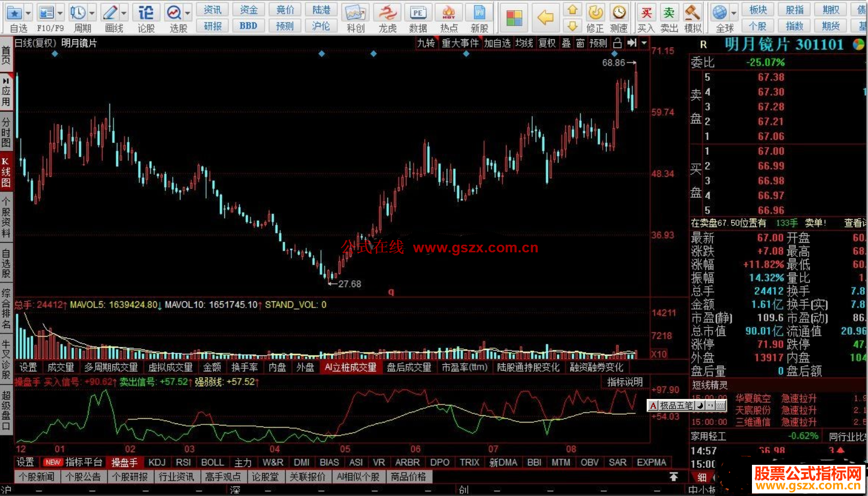Select the 换手率 volume panel tab

click(244, 367)
